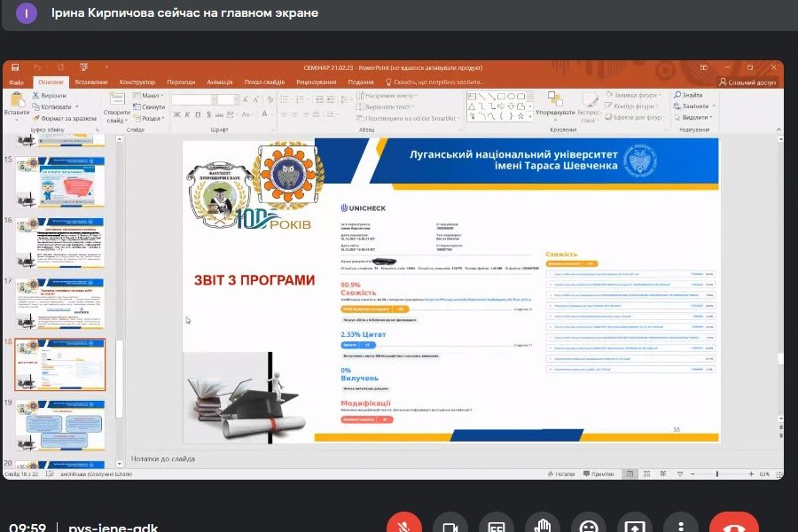Select the Основне ribbon tab
The image size is (798, 532).
(x=51, y=82)
